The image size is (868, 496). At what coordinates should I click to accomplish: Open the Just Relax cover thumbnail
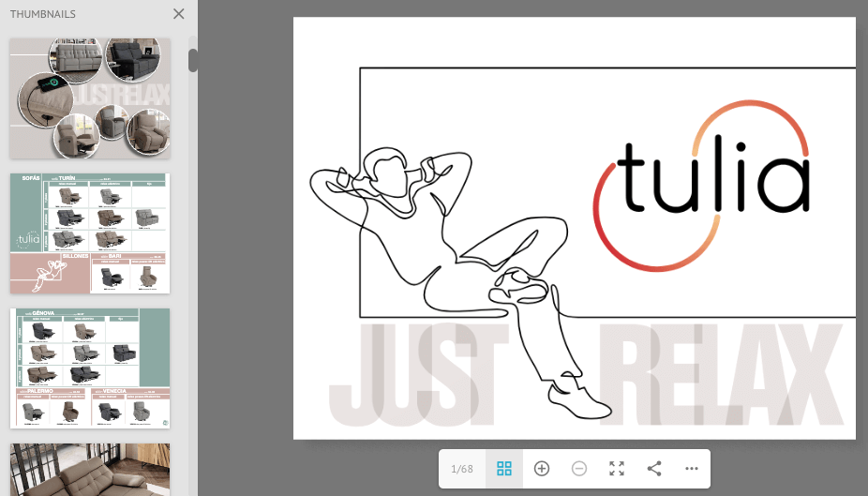[90, 98]
